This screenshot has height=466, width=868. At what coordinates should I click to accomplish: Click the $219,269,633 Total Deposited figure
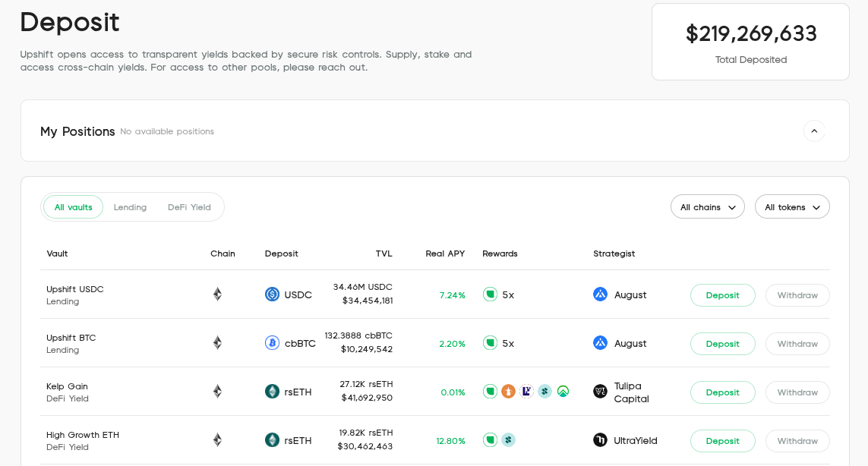point(750,33)
